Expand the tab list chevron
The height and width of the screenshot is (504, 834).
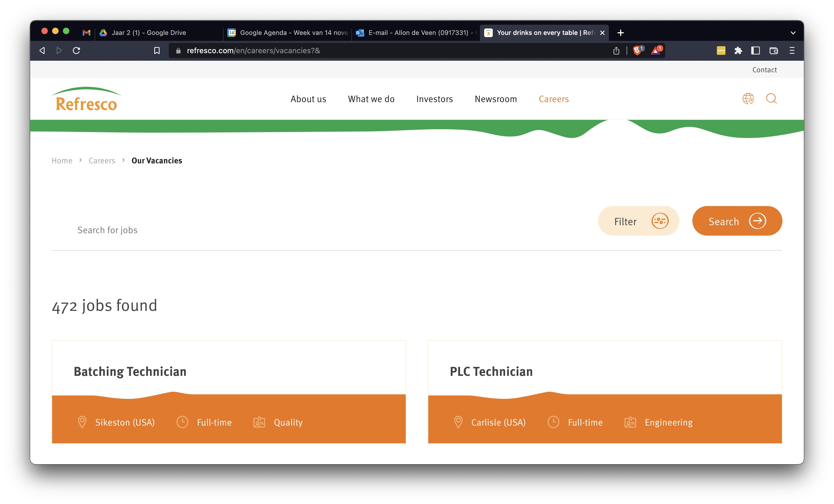[x=793, y=33]
